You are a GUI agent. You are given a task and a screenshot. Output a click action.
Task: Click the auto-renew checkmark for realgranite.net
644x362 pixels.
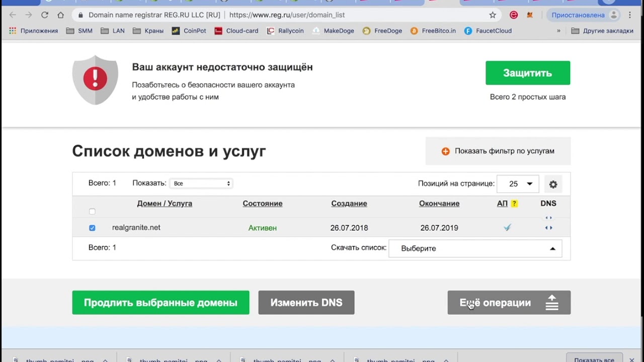click(507, 228)
